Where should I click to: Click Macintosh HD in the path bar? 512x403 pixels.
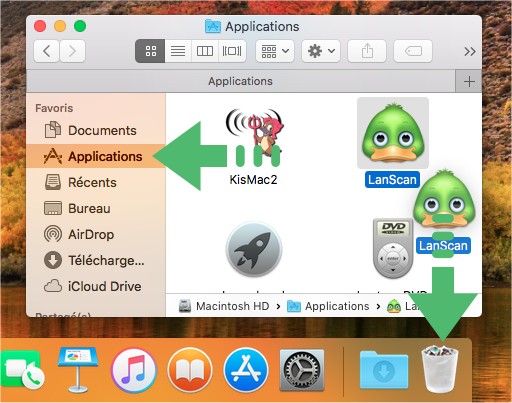tap(225, 306)
